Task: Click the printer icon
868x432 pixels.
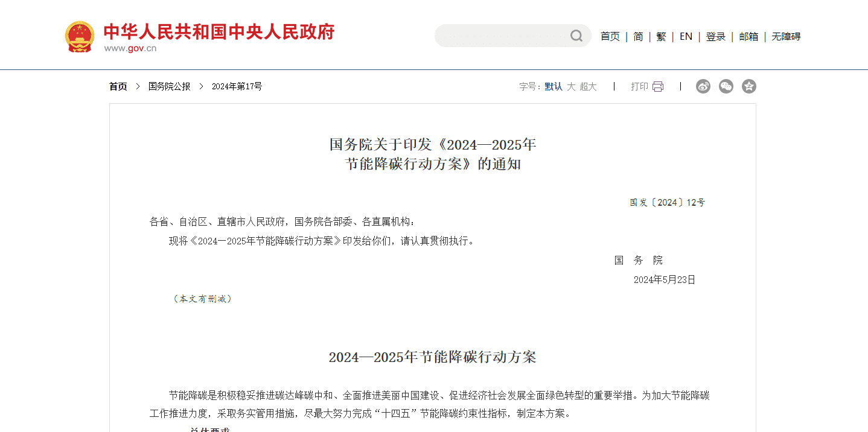Action: (x=658, y=87)
